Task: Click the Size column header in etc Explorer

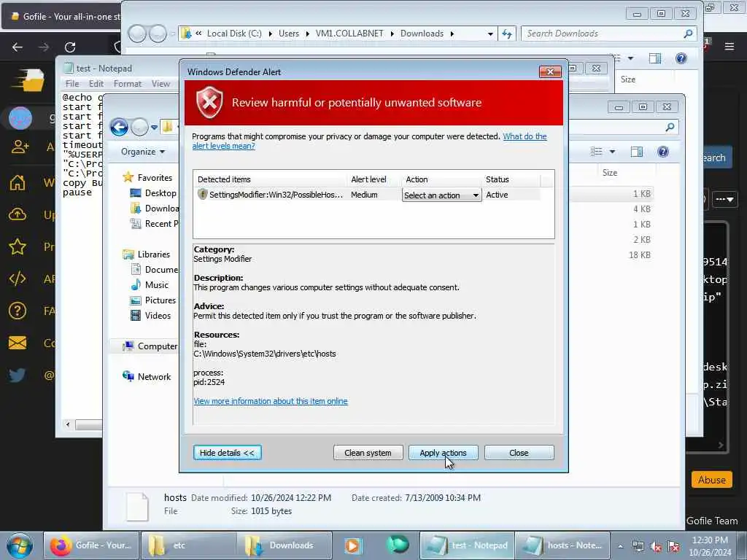Action: 610,172
